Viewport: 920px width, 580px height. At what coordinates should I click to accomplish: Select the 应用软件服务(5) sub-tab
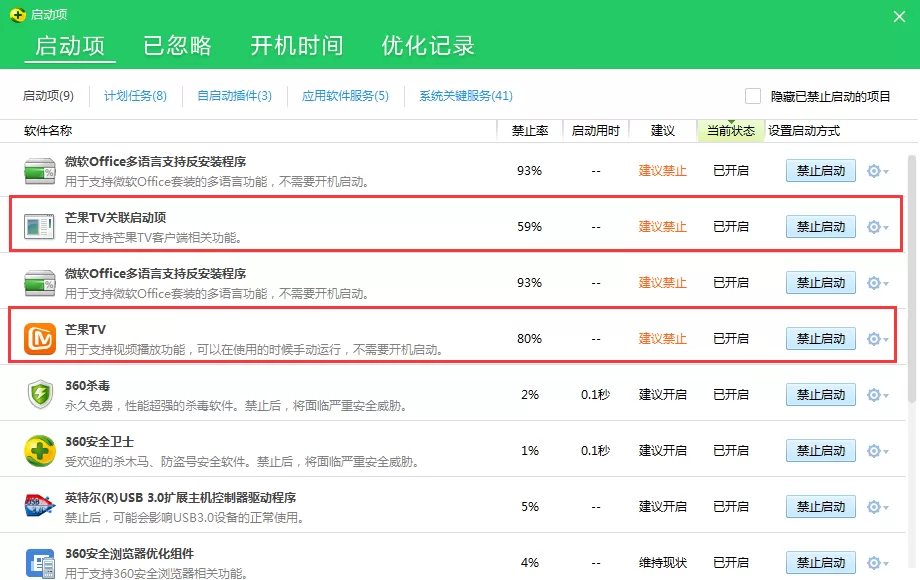pyautogui.click(x=346, y=96)
